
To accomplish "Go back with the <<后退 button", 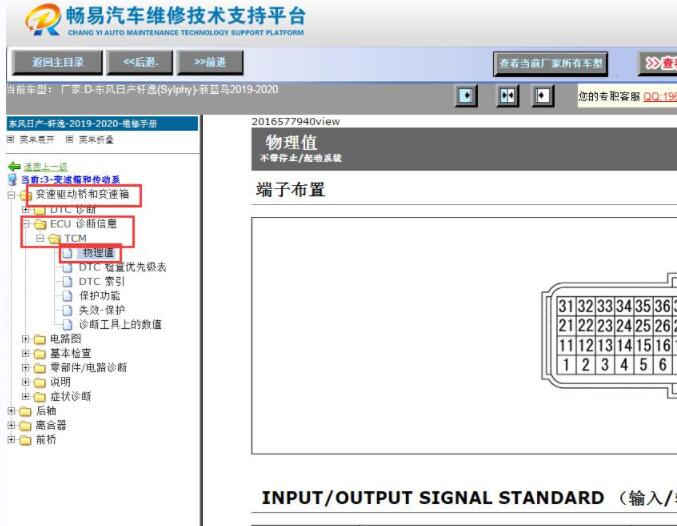I will pos(140,63).
